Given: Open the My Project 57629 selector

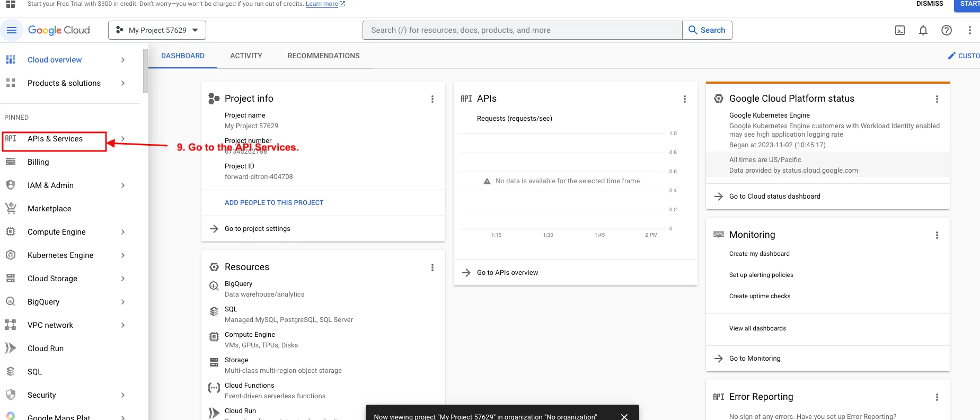Looking at the screenshot, I should (x=157, y=30).
